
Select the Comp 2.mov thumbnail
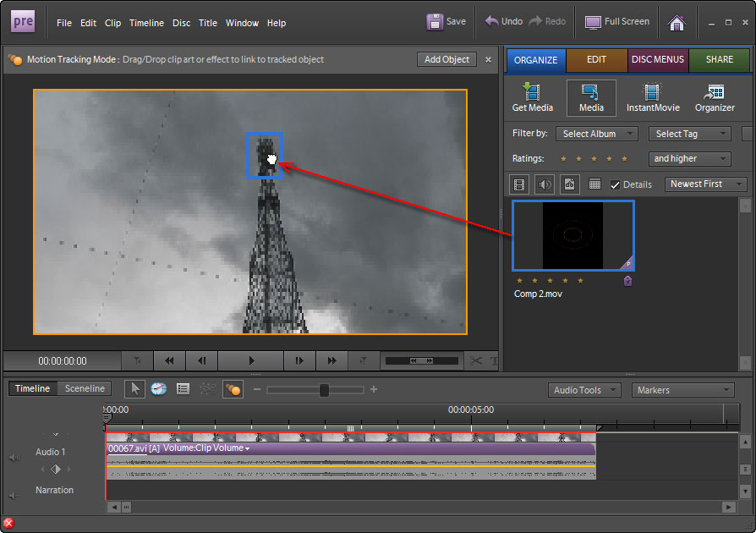572,236
